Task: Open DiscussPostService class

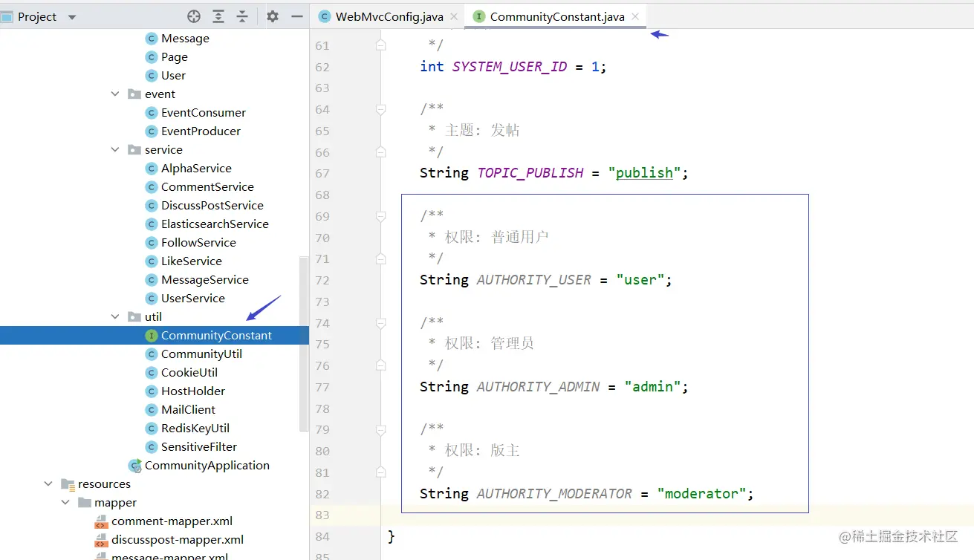Action: point(212,206)
